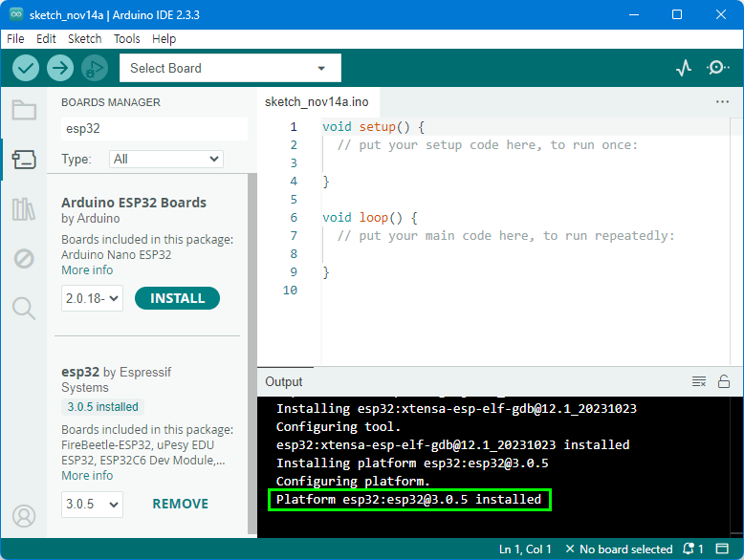Open the 3.0.5 version dropdown for esp32
This screenshot has width=744, height=560.
coord(92,504)
